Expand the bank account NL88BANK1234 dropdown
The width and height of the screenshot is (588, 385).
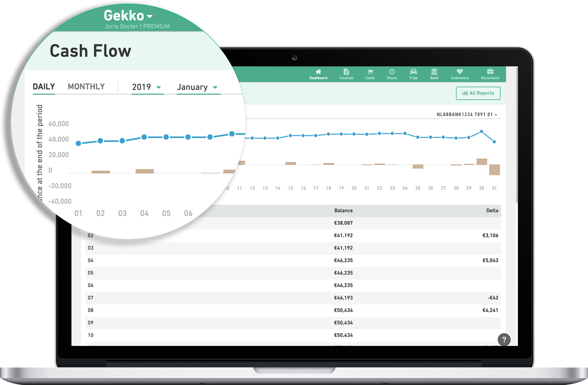pos(497,114)
